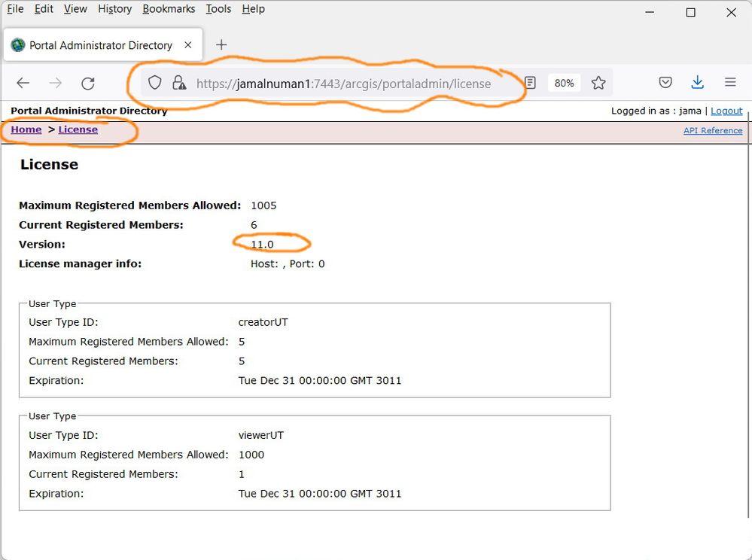This screenshot has width=752, height=560.
Task: Click the License page heading
Action: click(x=49, y=164)
